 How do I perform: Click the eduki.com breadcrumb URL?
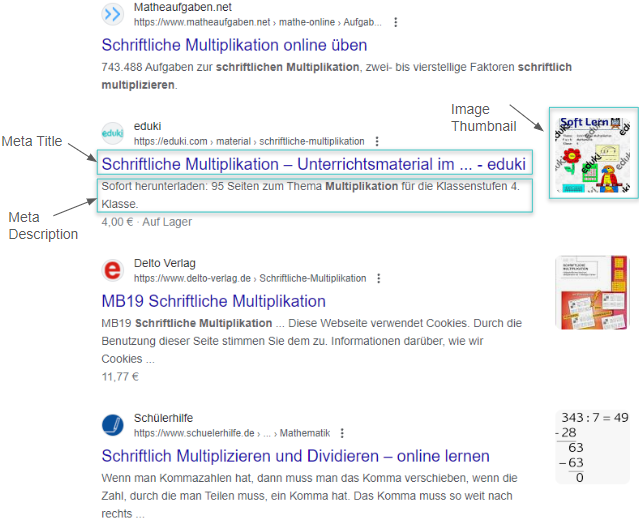pyautogui.click(x=249, y=141)
